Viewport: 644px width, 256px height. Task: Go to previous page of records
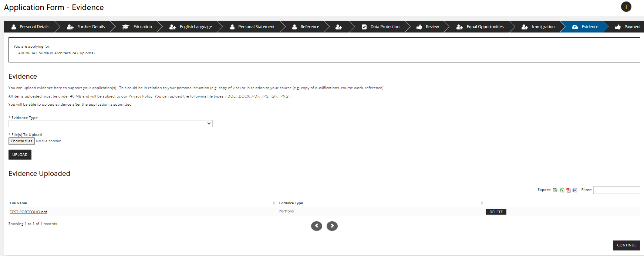coord(316,226)
